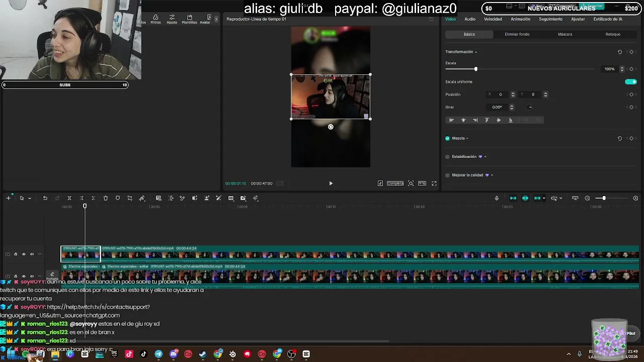This screenshot has height=362, width=644.
Task: Align clip to the right edge
Action: click(475, 120)
